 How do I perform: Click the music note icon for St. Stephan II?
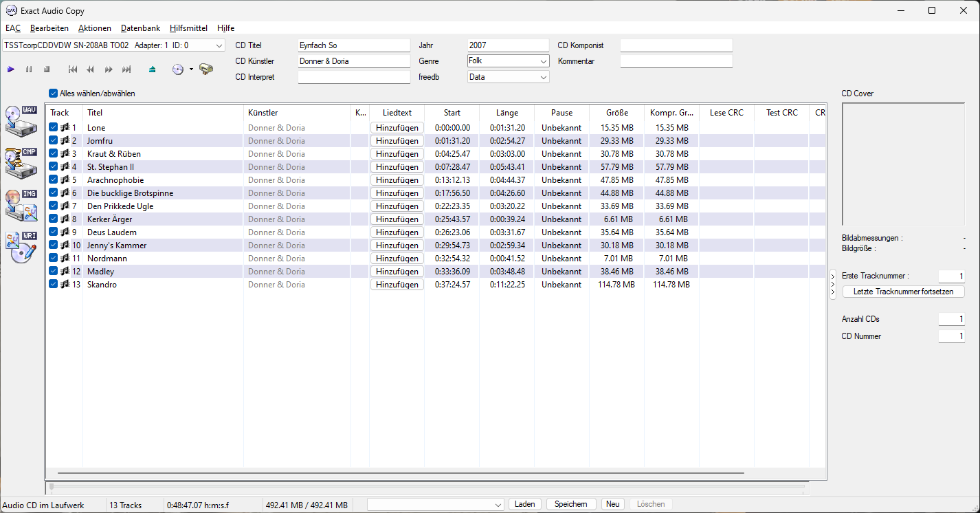65,167
